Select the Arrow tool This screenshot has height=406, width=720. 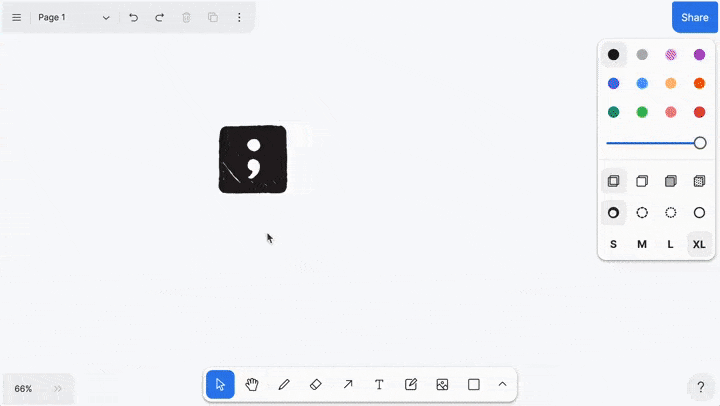pyautogui.click(x=348, y=384)
